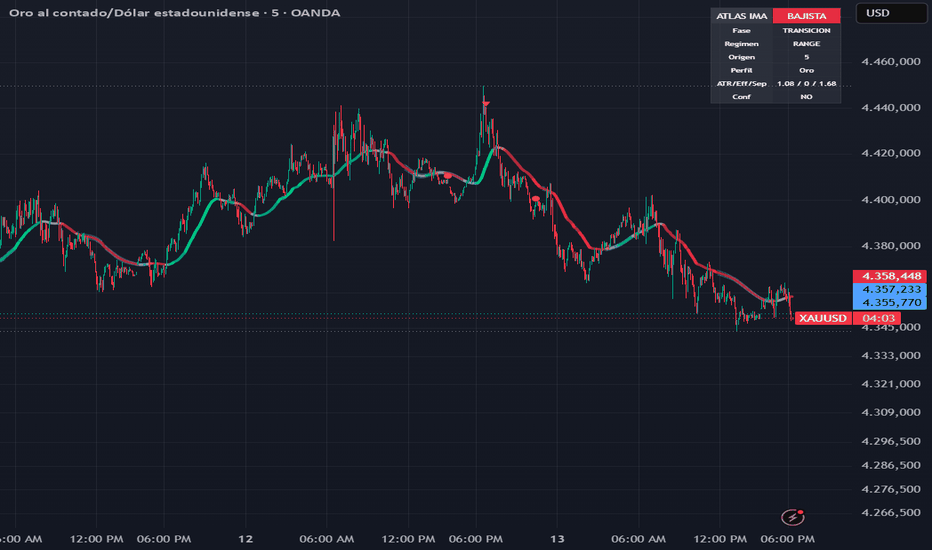Click the 4.296,500 price scale value
This screenshot has width=932, height=550.
[x=890, y=441]
